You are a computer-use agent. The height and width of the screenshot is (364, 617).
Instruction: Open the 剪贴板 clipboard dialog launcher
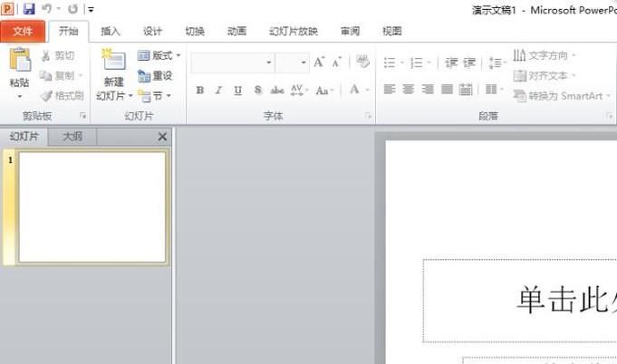[82, 116]
